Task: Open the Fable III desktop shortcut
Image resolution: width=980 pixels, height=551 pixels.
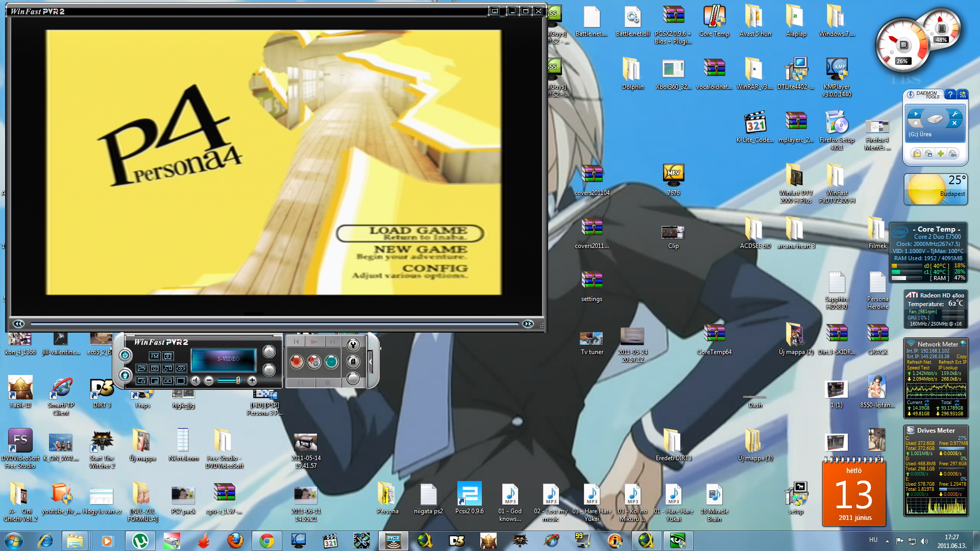Action: pos(20,392)
